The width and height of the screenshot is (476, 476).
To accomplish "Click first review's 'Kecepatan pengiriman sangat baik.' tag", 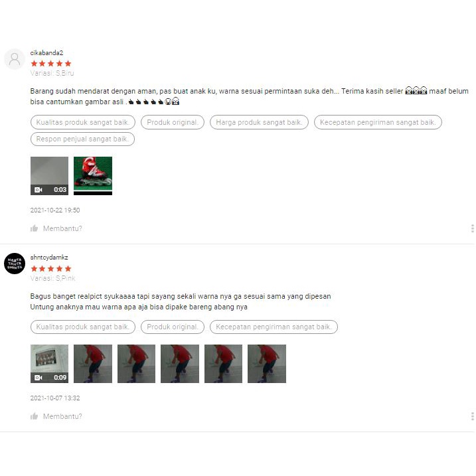I will click(x=378, y=122).
